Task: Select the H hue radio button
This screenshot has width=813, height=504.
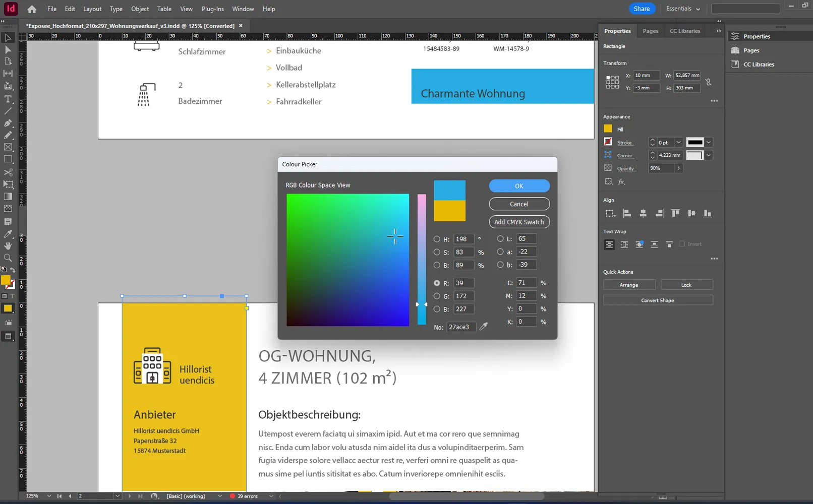Action: 437,239
